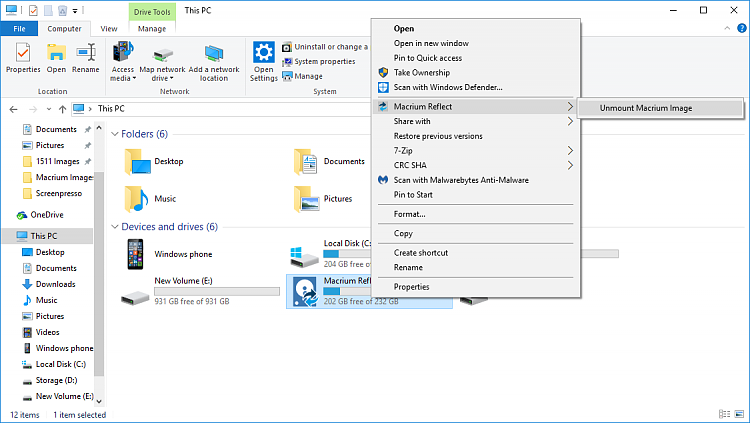Image resolution: width=750 pixels, height=423 pixels.
Task: Click Manage in the System group
Action: coord(302,76)
